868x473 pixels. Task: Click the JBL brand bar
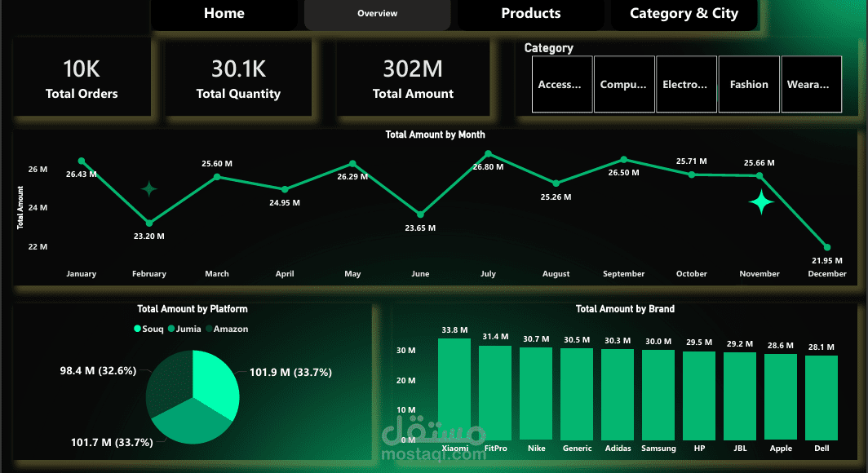point(740,396)
